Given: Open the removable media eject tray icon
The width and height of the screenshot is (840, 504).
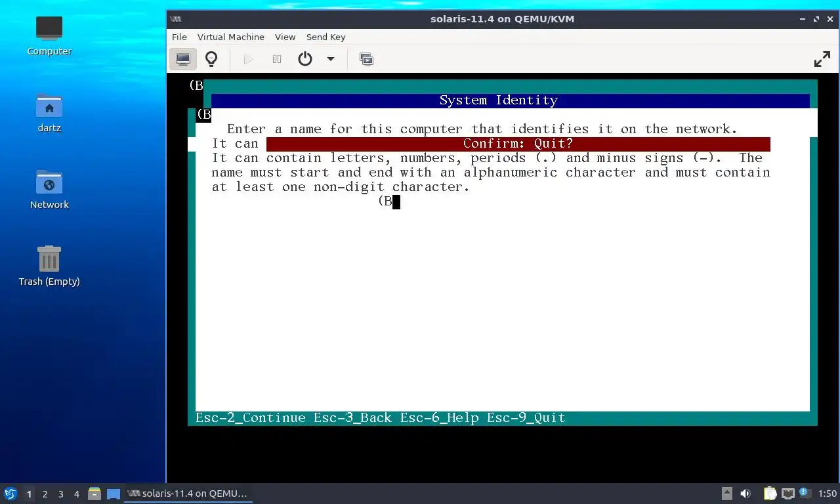Looking at the screenshot, I should [727, 493].
